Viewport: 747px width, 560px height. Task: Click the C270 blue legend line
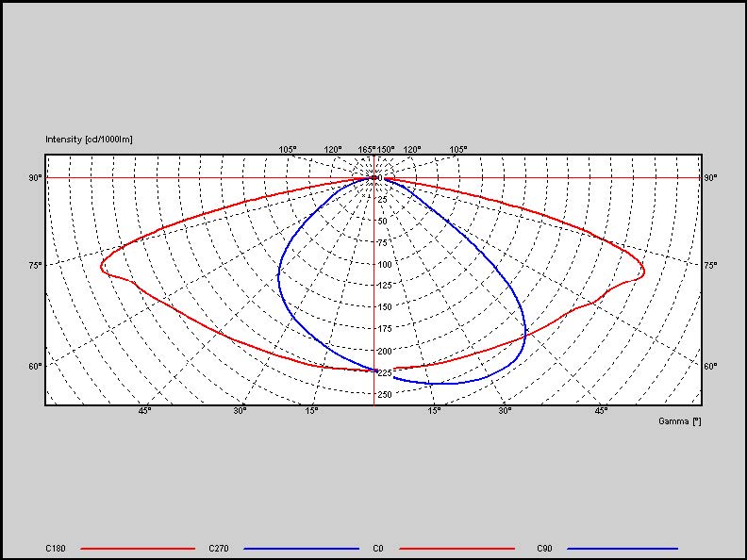pyautogui.click(x=300, y=548)
